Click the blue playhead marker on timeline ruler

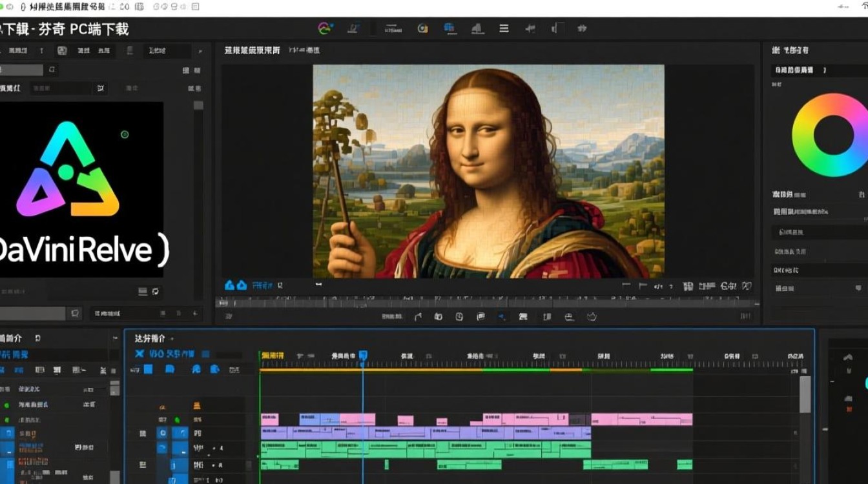click(x=363, y=356)
